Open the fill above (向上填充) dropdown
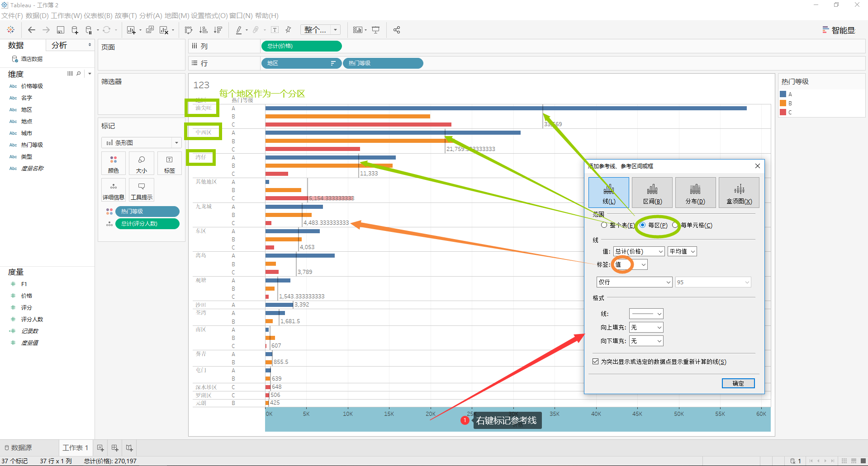The width and height of the screenshot is (868, 466). coord(646,327)
